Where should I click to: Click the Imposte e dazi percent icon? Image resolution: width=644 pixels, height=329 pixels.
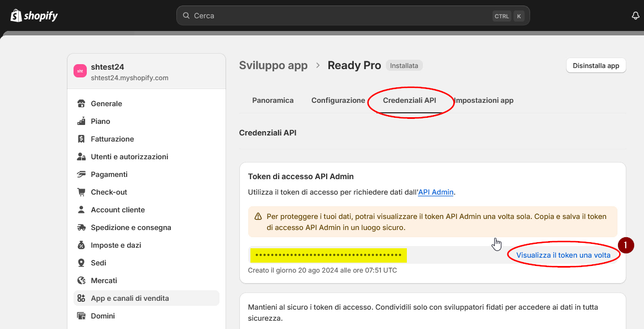(x=81, y=245)
